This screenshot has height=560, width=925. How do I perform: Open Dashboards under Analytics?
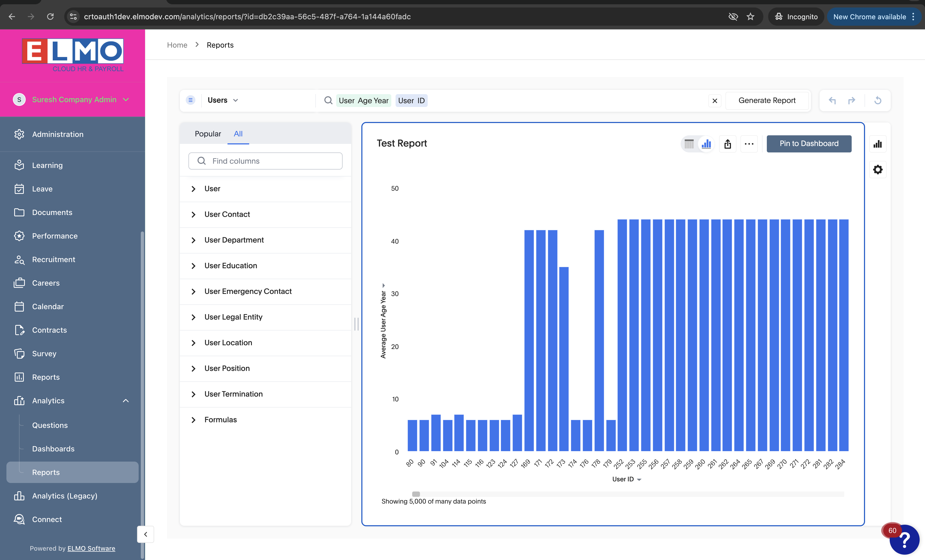[53, 449]
